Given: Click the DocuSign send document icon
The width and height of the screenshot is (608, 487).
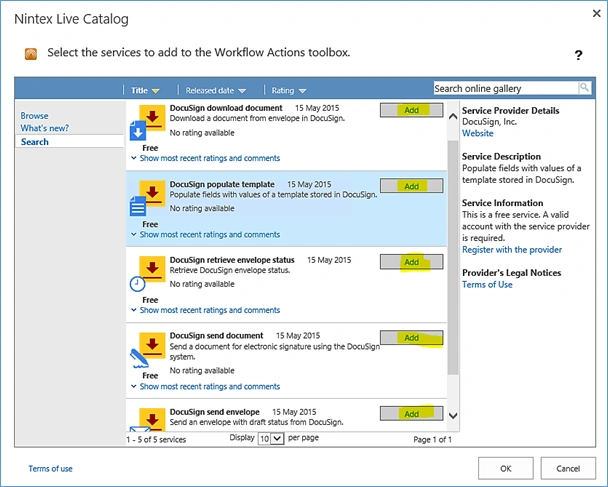Looking at the screenshot, I should tap(147, 350).
